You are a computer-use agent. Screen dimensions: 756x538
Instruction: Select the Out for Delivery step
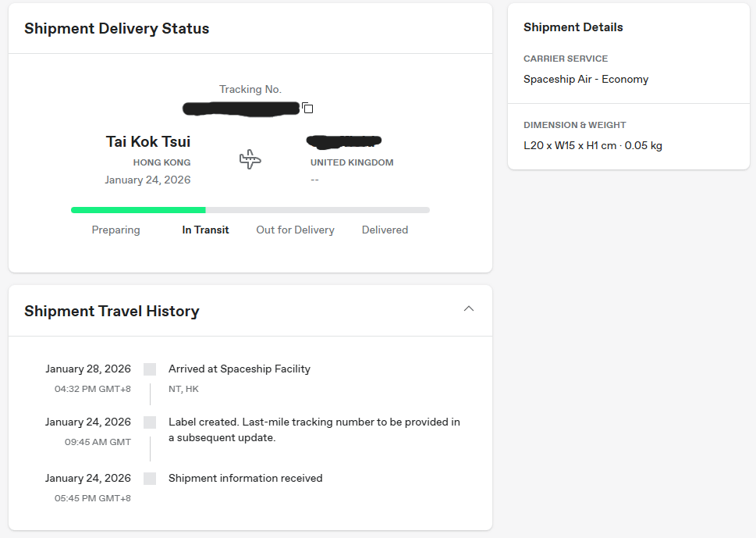[295, 230]
